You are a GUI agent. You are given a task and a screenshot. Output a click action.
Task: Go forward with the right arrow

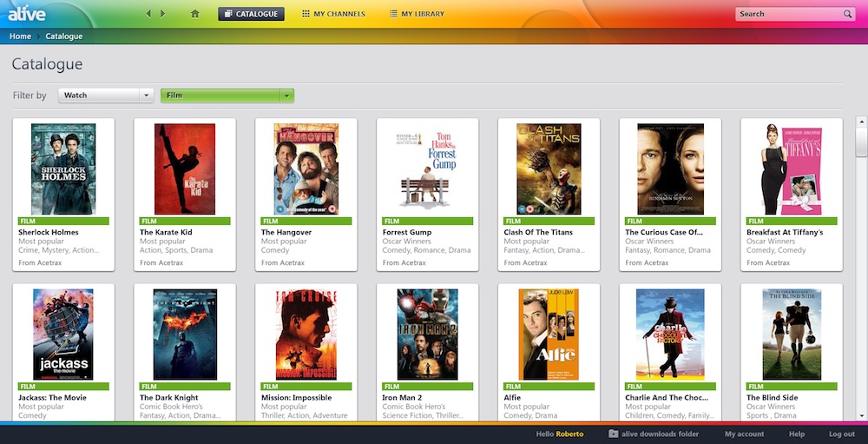(x=162, y=14)
